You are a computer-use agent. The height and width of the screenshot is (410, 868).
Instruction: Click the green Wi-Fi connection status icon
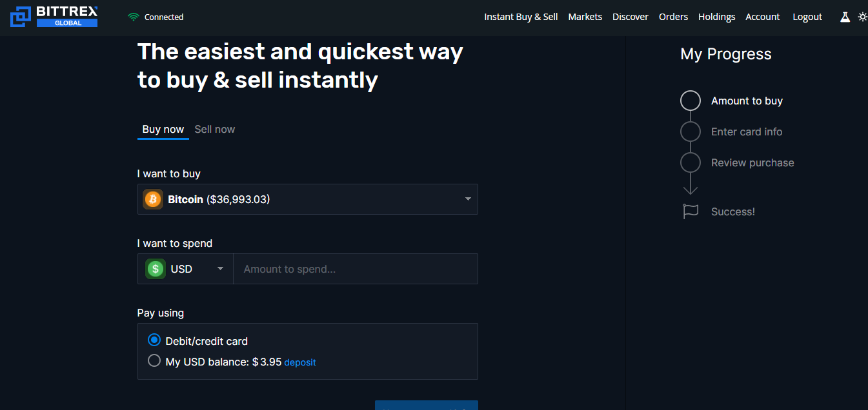point(134,17)
